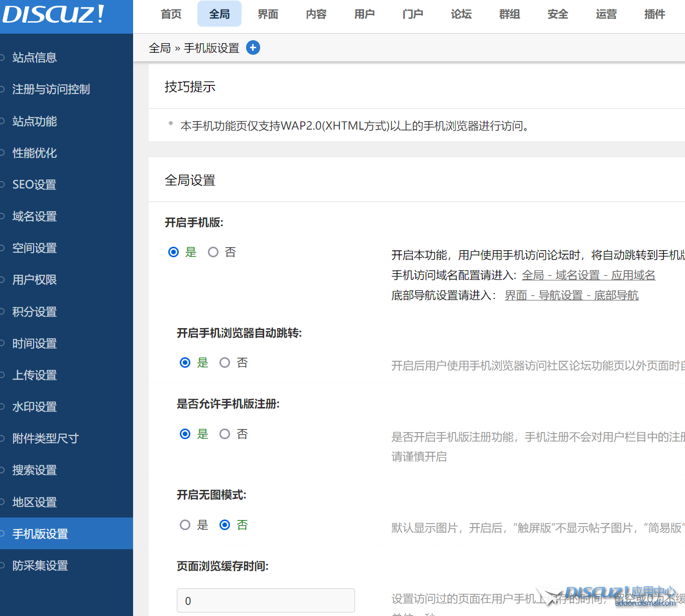The image size is (685, 616).
Task: Open the 首页 top navigation tab
Action: [171, 14]
